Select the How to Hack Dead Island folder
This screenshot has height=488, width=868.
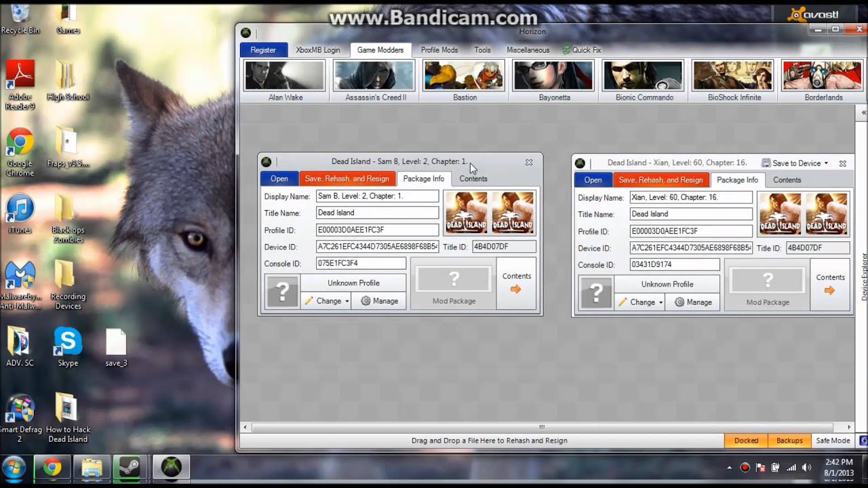click(67, 418)
